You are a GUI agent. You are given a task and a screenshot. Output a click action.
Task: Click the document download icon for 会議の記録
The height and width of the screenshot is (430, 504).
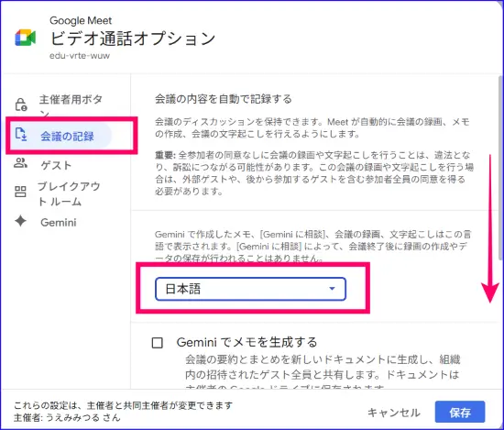21,135
